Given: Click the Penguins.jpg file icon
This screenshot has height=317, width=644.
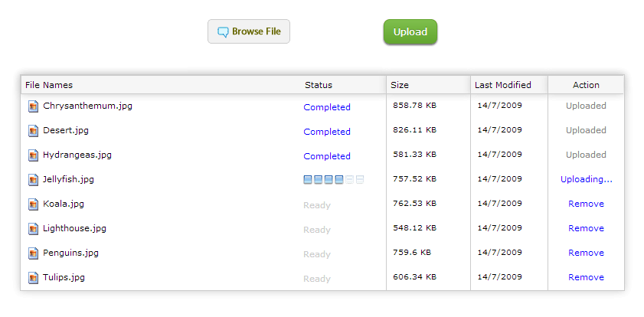Looking at the screenshot, I should tap(33, 253).
